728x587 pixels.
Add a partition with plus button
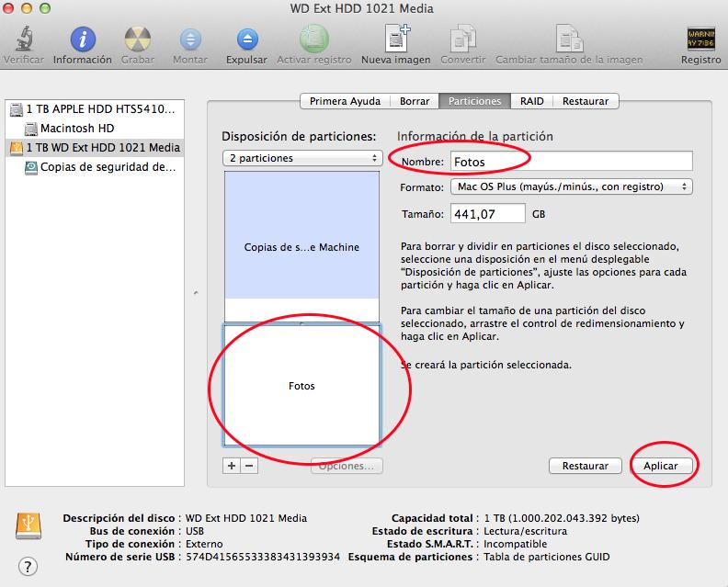coord(232,466)
